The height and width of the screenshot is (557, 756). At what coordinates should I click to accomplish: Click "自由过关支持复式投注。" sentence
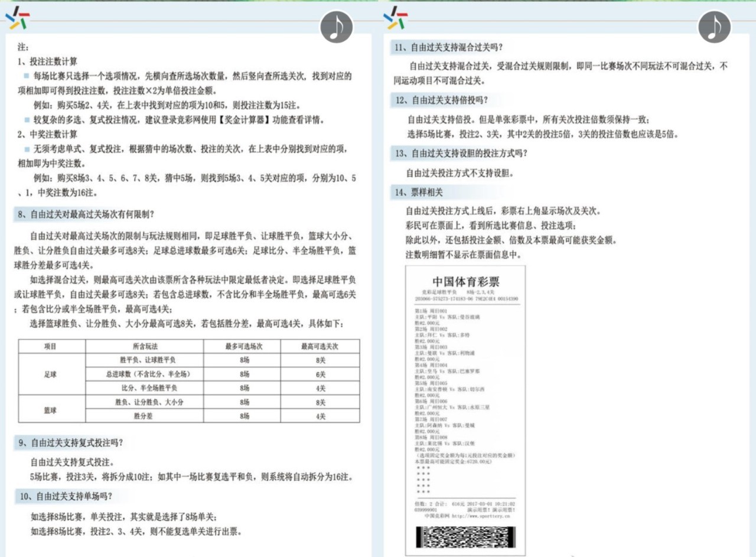tap(73, 462)
